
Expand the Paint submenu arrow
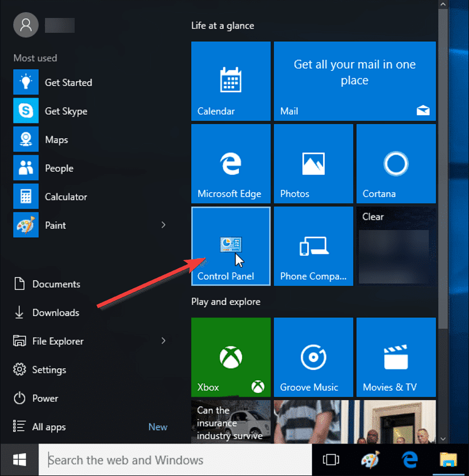point(163,225)
